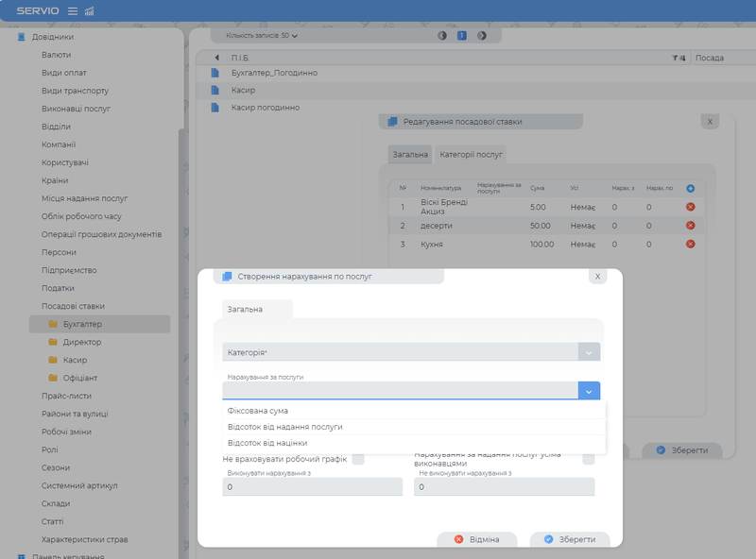
Task: Expand the Категорія dropdown
Action: (588, 352)
